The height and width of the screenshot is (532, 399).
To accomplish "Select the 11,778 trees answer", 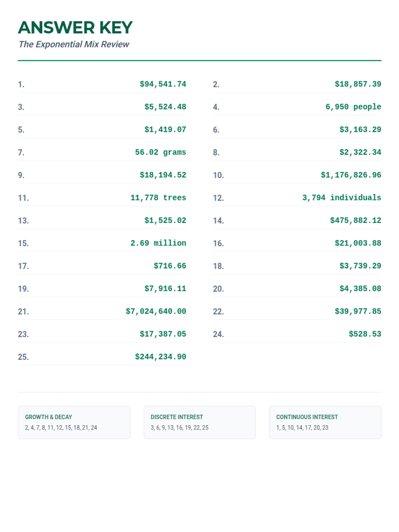I will [158, 198].
